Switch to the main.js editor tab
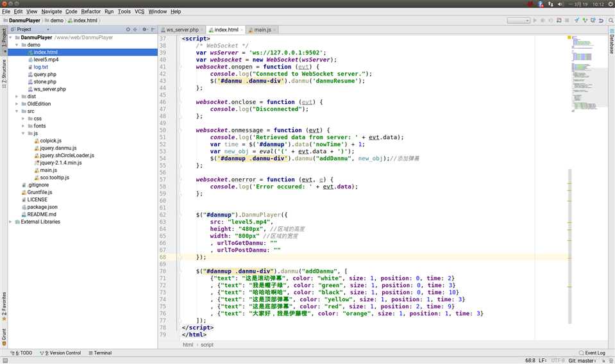The image size is (615, 364). tap(262, 29)
